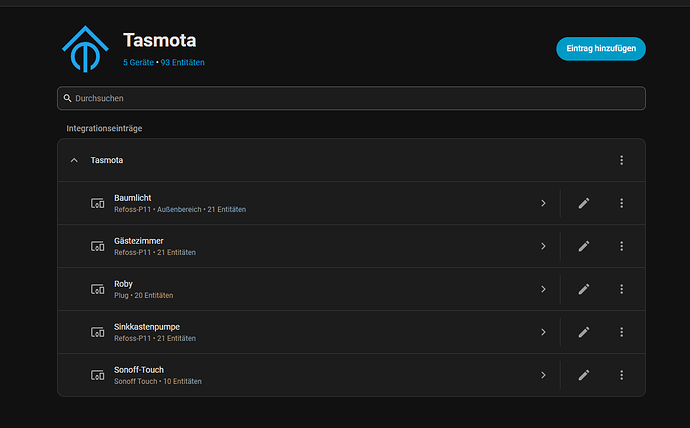Click the Gästezimmer device icon

tap(98, 246)
